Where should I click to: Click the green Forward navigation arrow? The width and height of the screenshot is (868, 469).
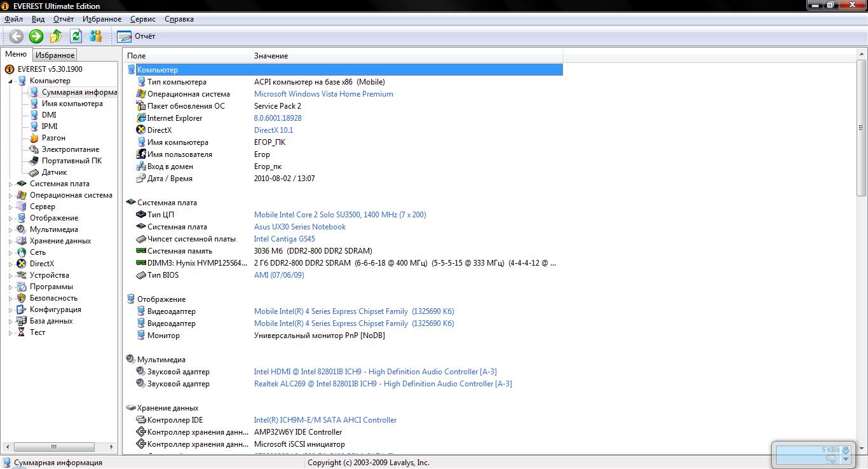point(36,36)
